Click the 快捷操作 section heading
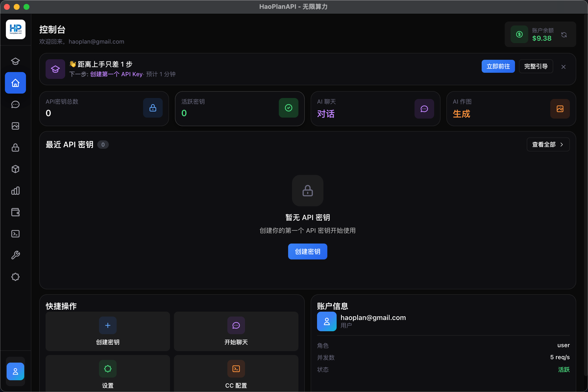This screenshot has height=392, width=588. (61, 306)
